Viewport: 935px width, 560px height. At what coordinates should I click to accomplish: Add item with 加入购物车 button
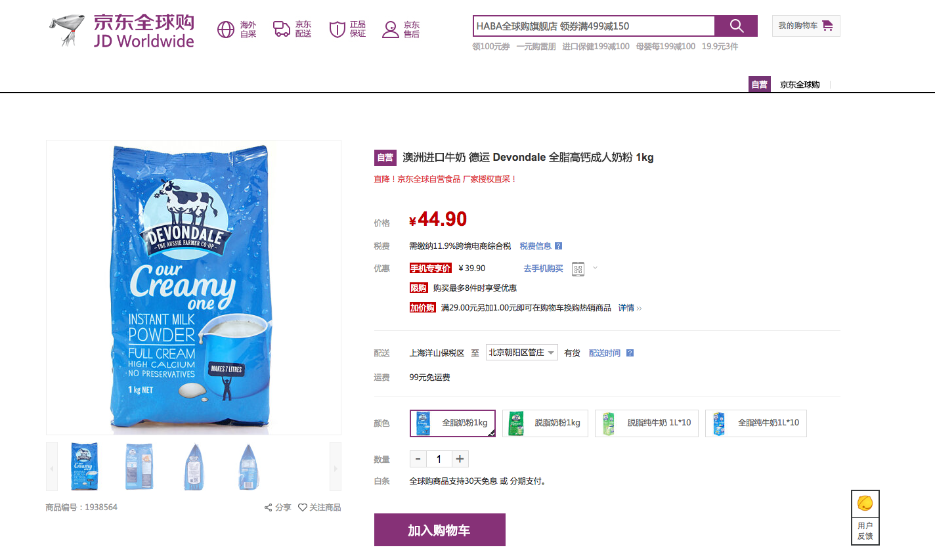click(x=439, y=530)
